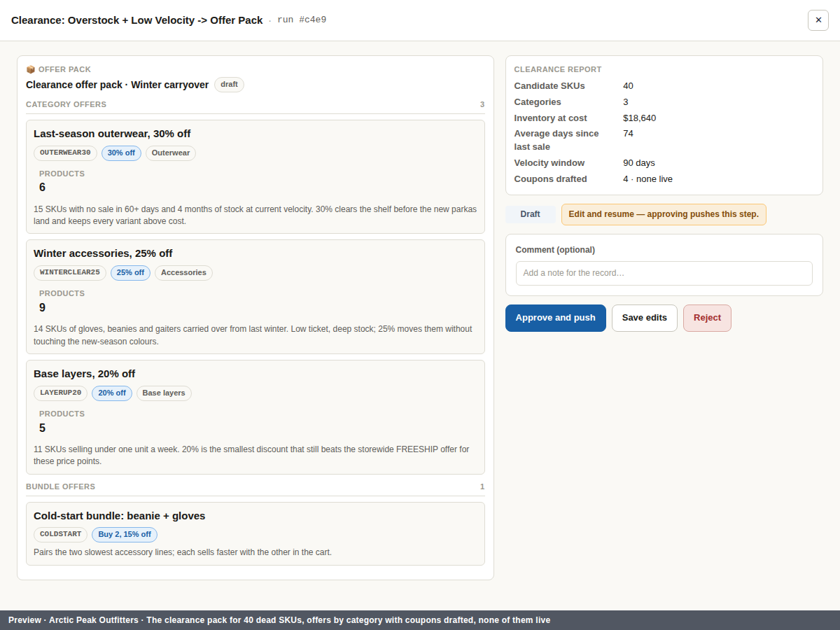
Task: Click the Clearance offer pack · Winter carryover title
Action: tap(117, 85)
